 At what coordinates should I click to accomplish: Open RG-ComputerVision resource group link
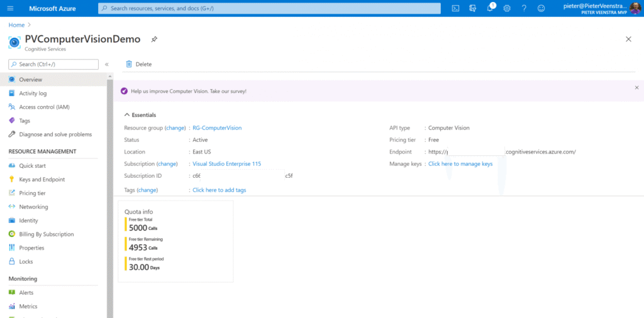click(217, 128)
